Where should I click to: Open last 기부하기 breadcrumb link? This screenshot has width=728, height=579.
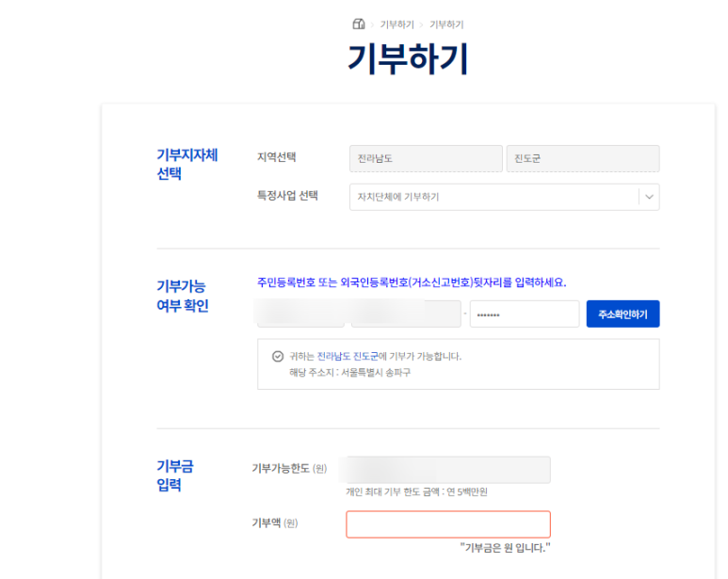pyautogui.click(x=446, y=24)
